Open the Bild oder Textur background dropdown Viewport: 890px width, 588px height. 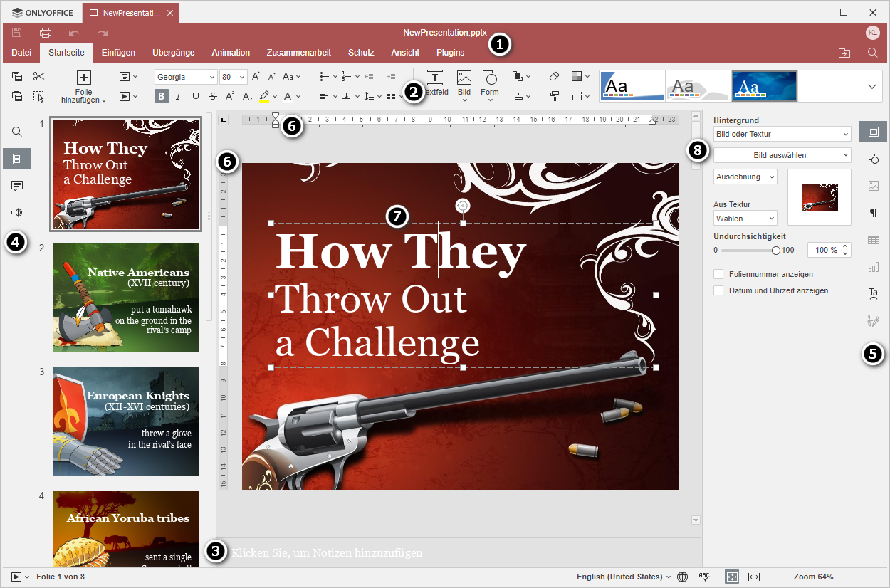782,134
